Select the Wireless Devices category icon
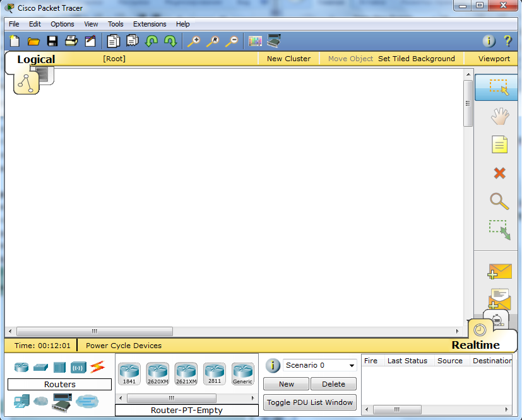The image size is (522, 420). coord(78,368)
